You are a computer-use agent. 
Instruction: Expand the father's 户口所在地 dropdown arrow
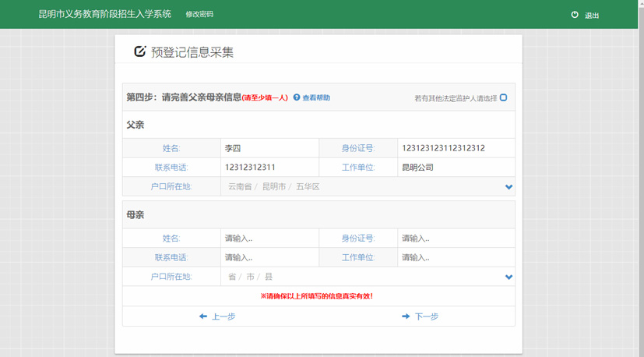(509, 187)
